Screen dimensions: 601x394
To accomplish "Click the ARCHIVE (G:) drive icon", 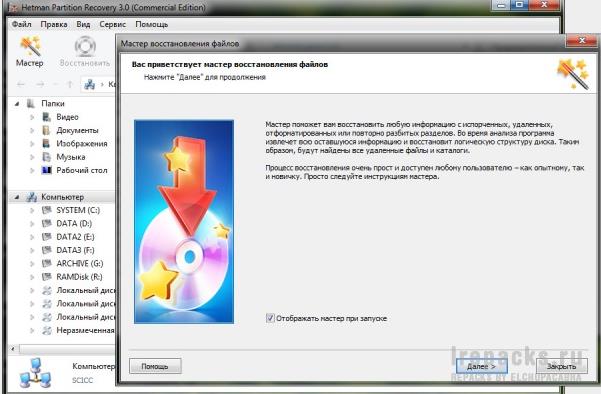I will [46, 263].
